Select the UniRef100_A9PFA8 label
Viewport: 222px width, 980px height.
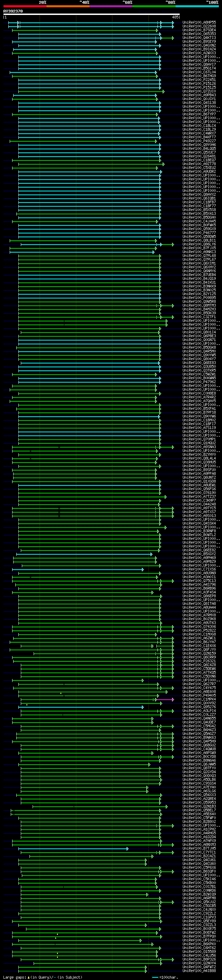click(x=199, y=473)
